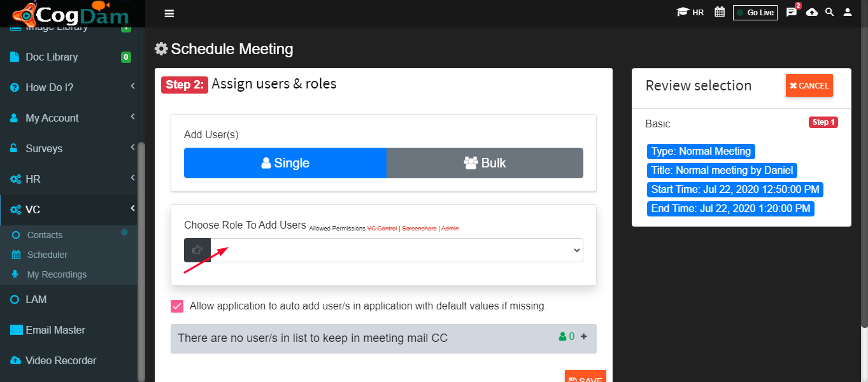Viewport: 868px width, 382px height.
Task: Expand the My Account sidebar section
Action: pyautogui.click(x=68, y=118)
